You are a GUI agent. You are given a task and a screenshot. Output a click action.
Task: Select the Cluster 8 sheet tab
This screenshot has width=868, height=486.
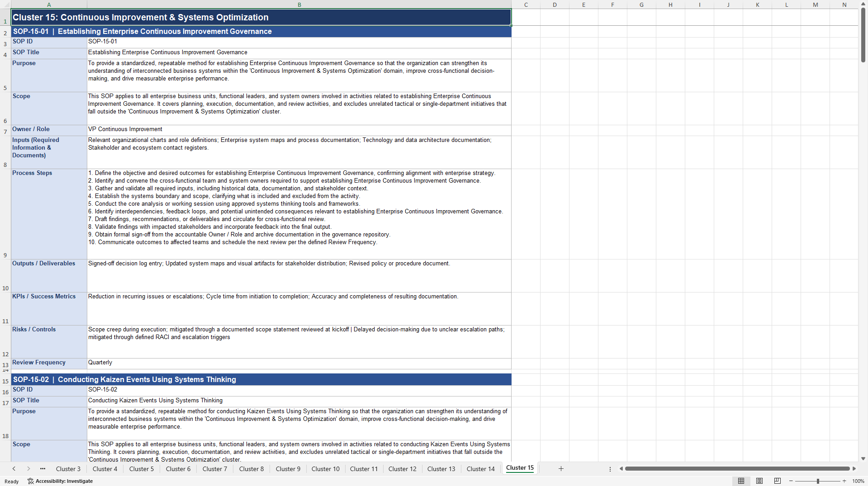[251, 469]
